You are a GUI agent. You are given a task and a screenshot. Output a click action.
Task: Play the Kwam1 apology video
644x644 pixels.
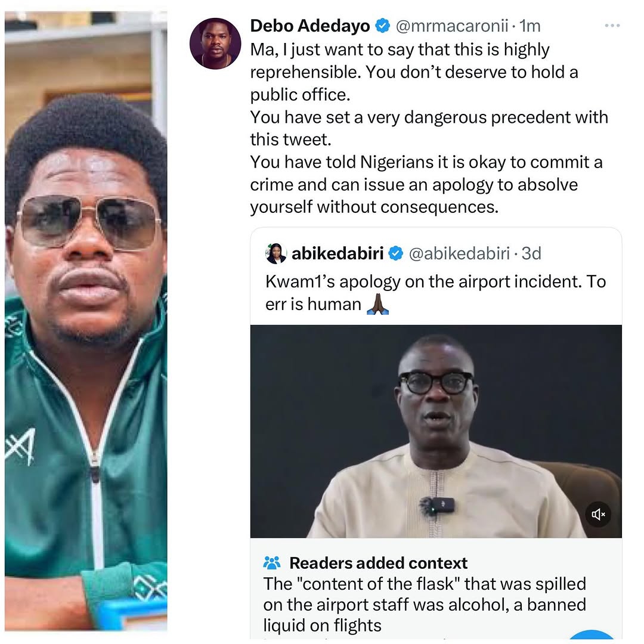coord(435,431)
